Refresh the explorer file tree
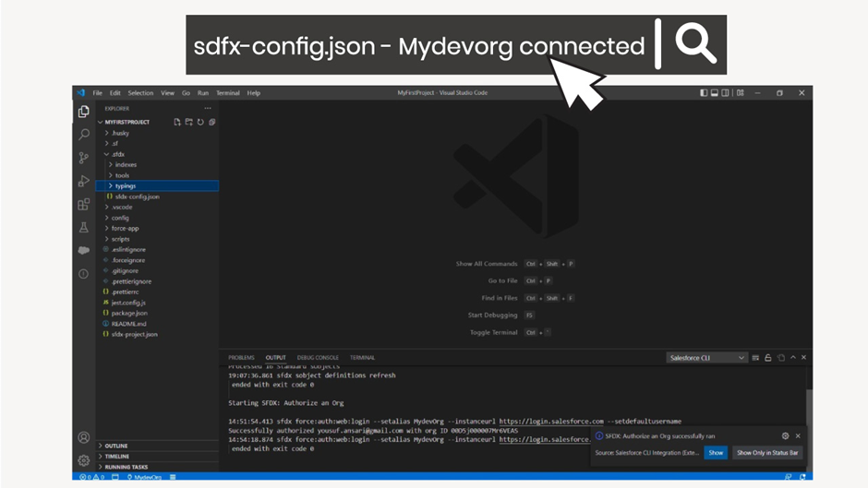This screenshot has width=868, height=488. [x=200, y=122]
